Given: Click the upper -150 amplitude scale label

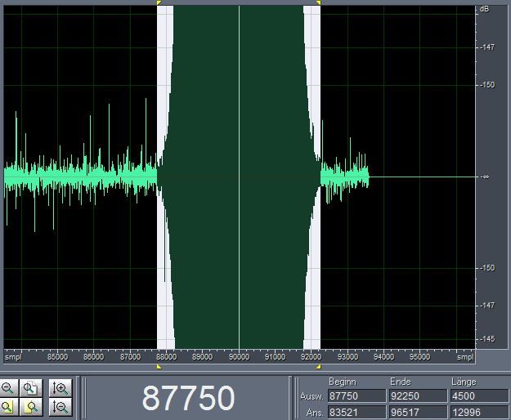Looking at the screenshot, I should pos(487,85).
